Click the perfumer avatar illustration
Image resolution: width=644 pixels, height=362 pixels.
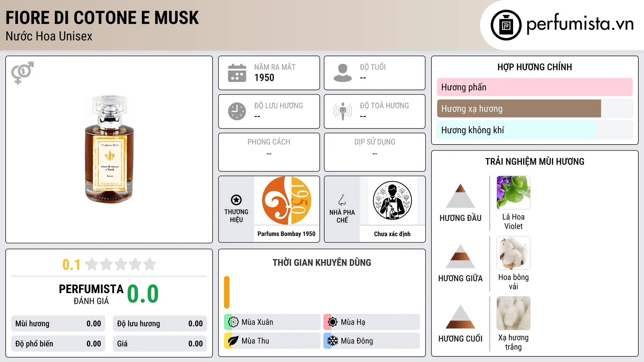(392, 200)
